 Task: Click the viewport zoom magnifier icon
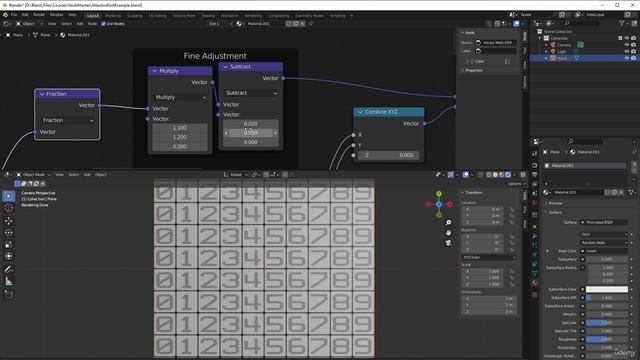pos(448,222)
